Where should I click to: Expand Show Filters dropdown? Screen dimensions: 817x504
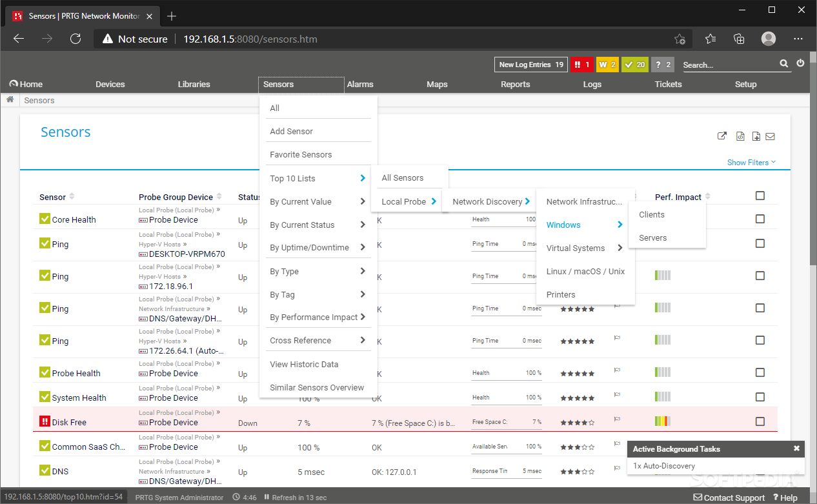(x=751, y=163)
